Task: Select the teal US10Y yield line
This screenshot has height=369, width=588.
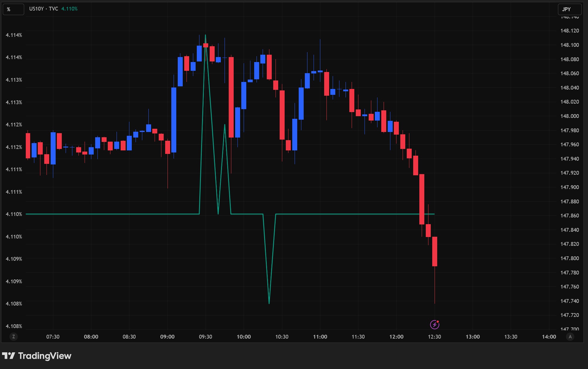Action: coord(117,214)
